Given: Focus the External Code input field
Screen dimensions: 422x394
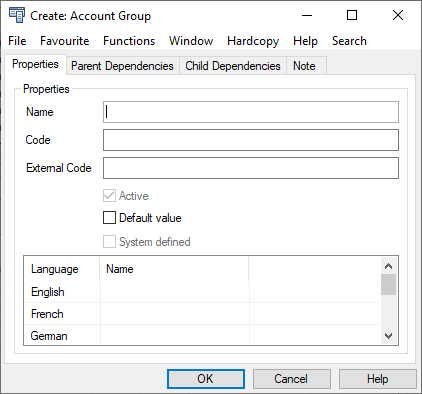Looking at the screenshot, I should pyautogui.click(x=251, y=168).
